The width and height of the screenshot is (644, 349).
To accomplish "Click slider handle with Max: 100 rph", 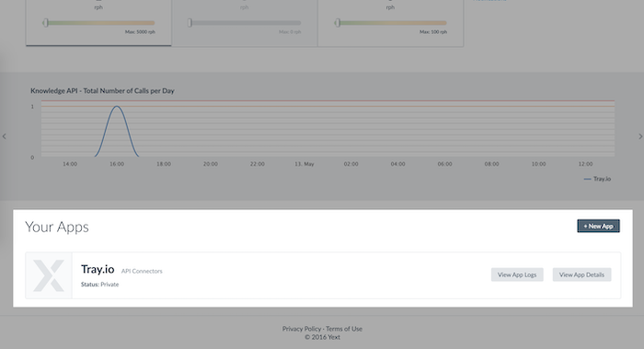I will pos(338,23).
